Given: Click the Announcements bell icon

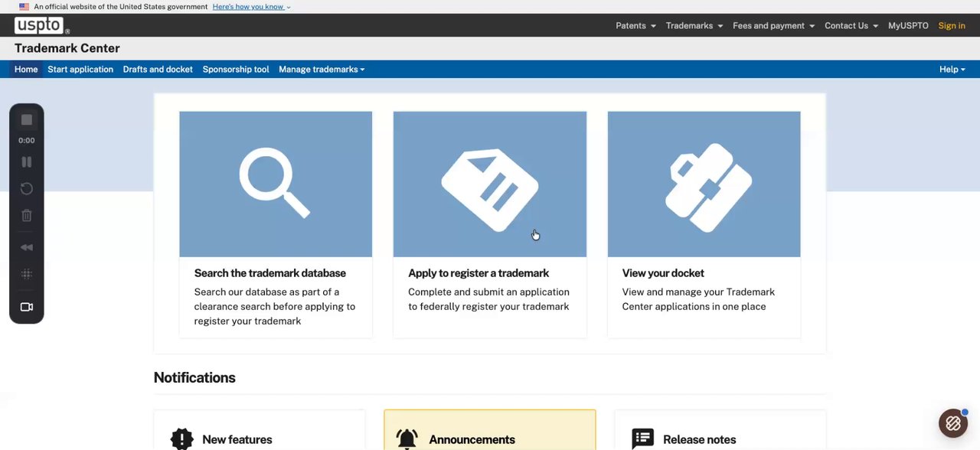Looking at the screenshot, I should (x=407, y=439).
